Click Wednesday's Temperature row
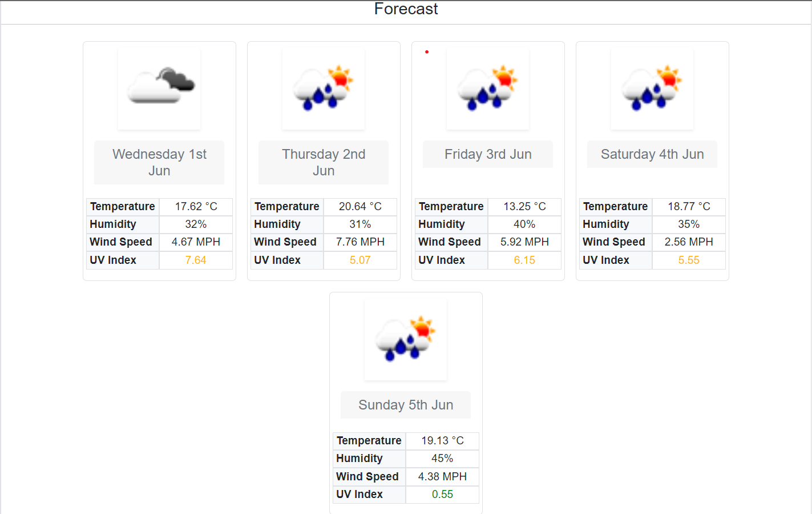Image resolution: width=812 pixels, height=514 pixels. click(x=159, y=207)
